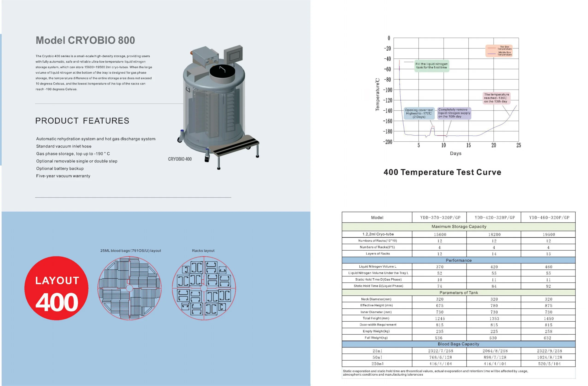588x386 pixels.
Task: Click 'Optional removable single or double step'
Action: click(x=77, y=161)
